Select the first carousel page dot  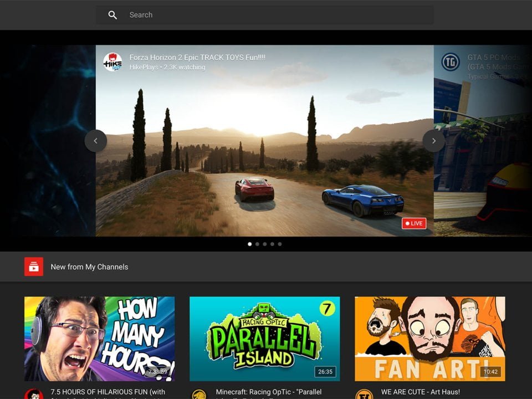[250, 244]
